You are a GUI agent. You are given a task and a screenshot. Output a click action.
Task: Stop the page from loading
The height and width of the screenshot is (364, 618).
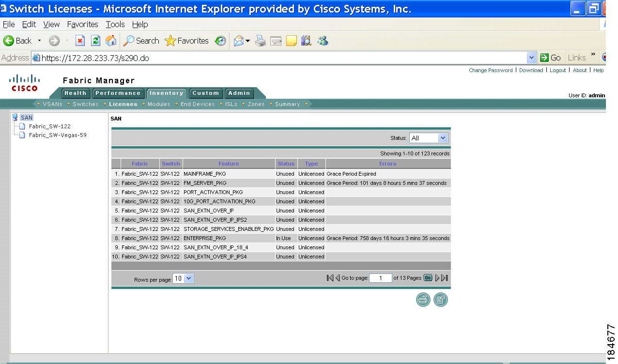[x=80, y=41]
